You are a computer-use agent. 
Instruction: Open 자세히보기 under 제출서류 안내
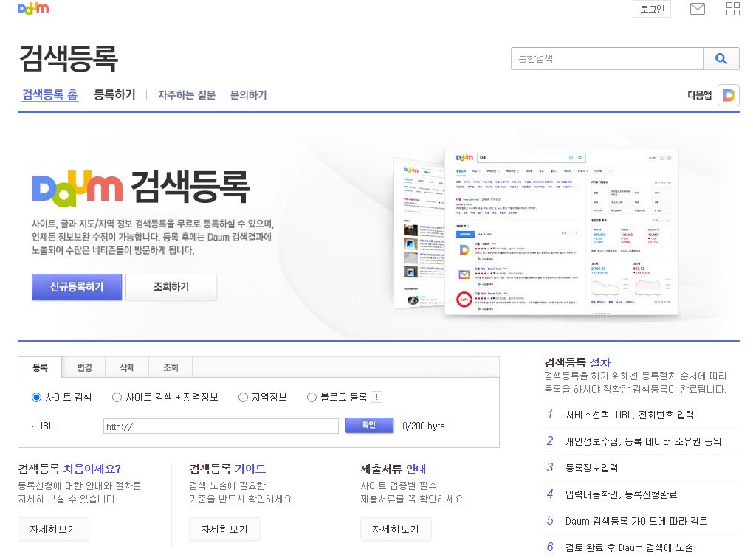(396, 529)
